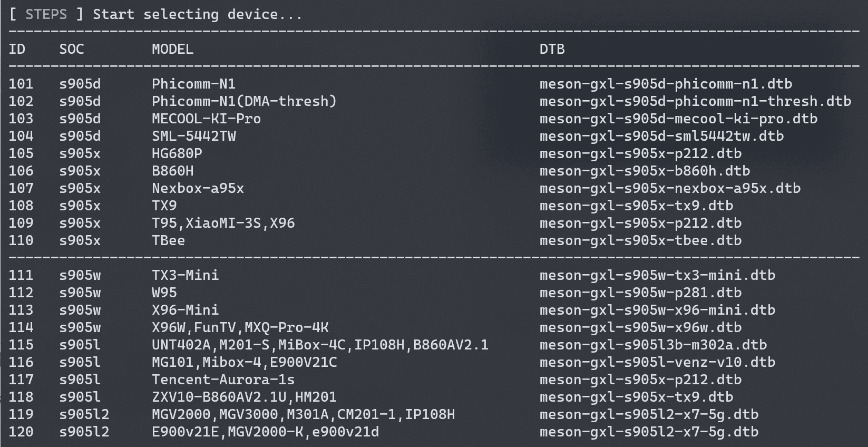Select the Phicomm-N1 model entry

click(x=194, y=84)
